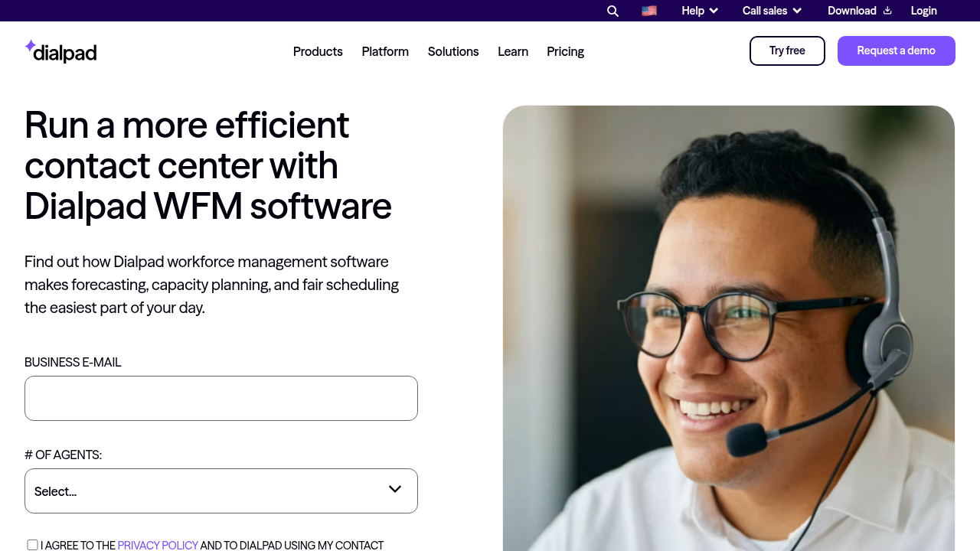Open the Platform menu
This screenshot has width=980, height=551.
(x=385, y=51)
